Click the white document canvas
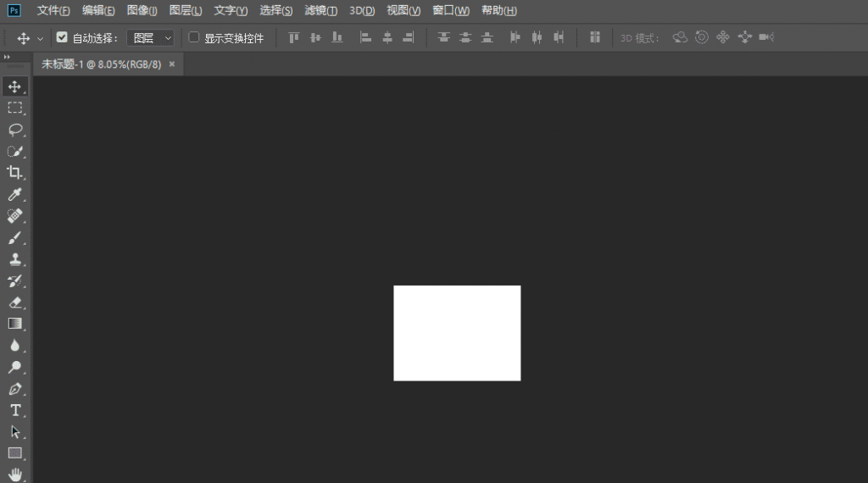The height and width of the screenshot is (483, 868). (x=457, y=333)
